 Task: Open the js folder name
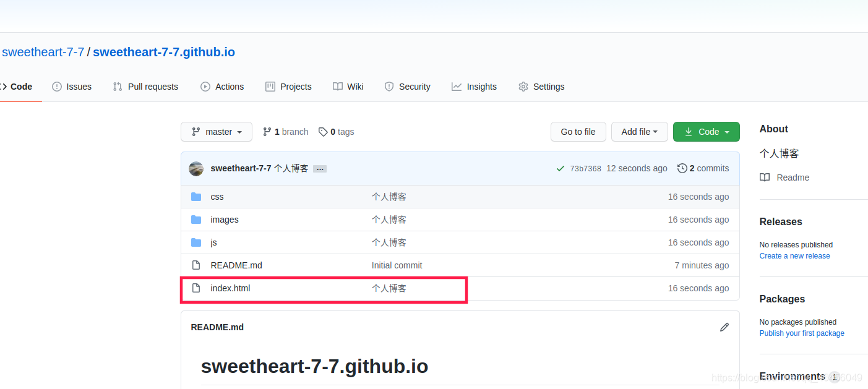pos(213,242)
